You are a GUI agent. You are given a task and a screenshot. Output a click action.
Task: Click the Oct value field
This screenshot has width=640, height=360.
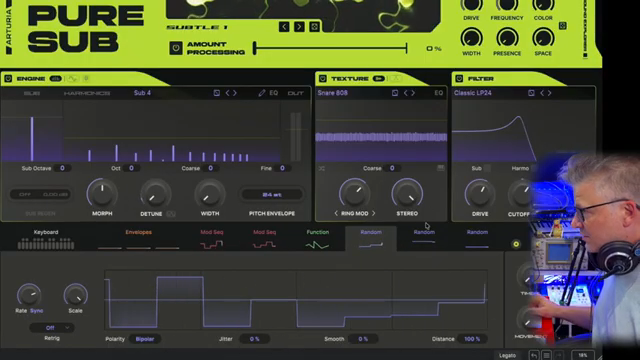pyautogui.click(x=131, y=168)
